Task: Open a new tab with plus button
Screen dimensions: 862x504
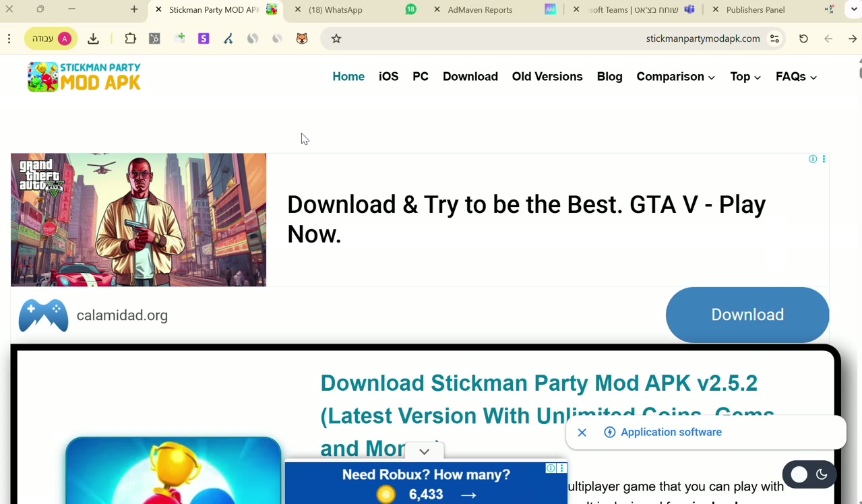Action: pyautogui.click(x=134, y=9)
